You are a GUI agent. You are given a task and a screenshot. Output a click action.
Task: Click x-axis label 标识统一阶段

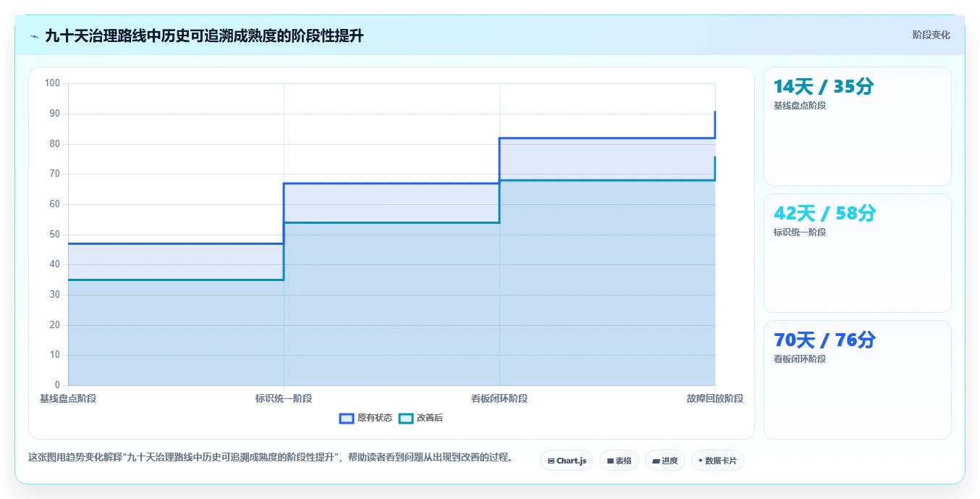coord(284,398)
